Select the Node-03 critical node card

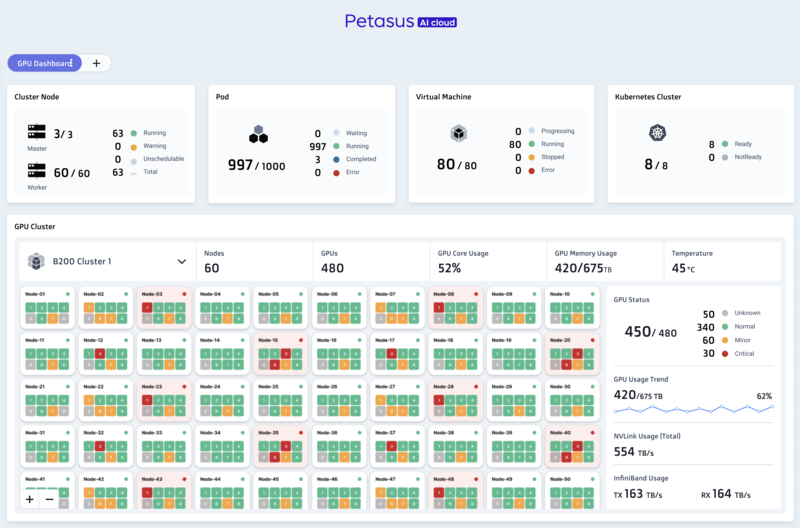(x=165, y=309)
